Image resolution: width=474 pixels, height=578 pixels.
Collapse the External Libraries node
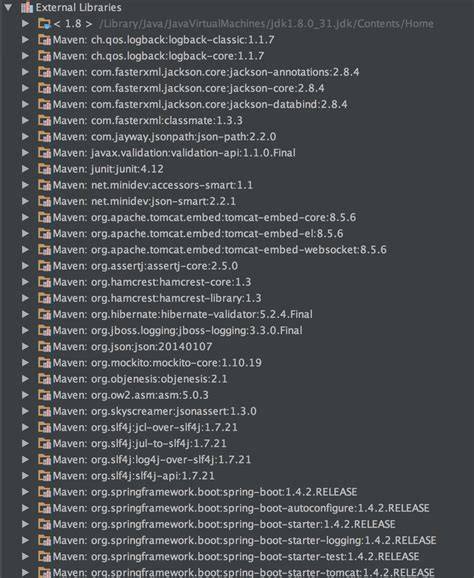click(8, 7)
